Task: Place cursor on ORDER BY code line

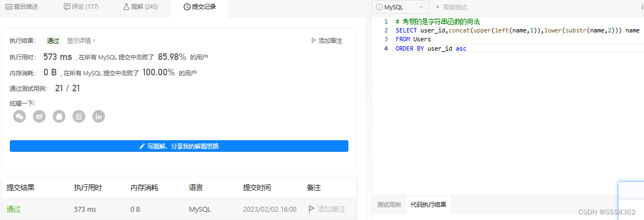Action: point(431,48)
